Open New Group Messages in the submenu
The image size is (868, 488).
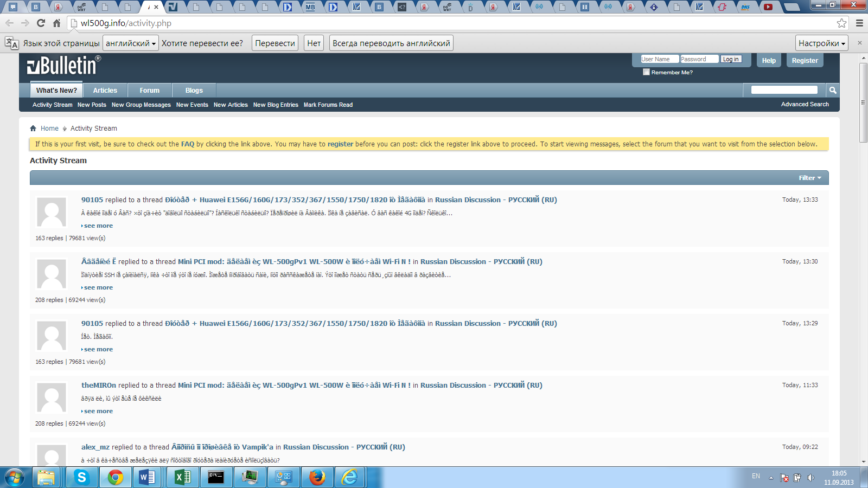tap(141, 105)
